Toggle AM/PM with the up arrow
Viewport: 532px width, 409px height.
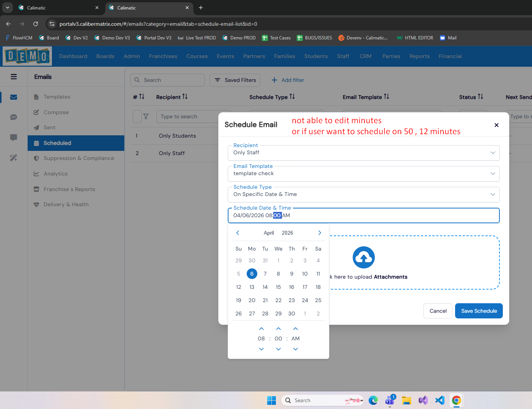click(x=296, y=329)
